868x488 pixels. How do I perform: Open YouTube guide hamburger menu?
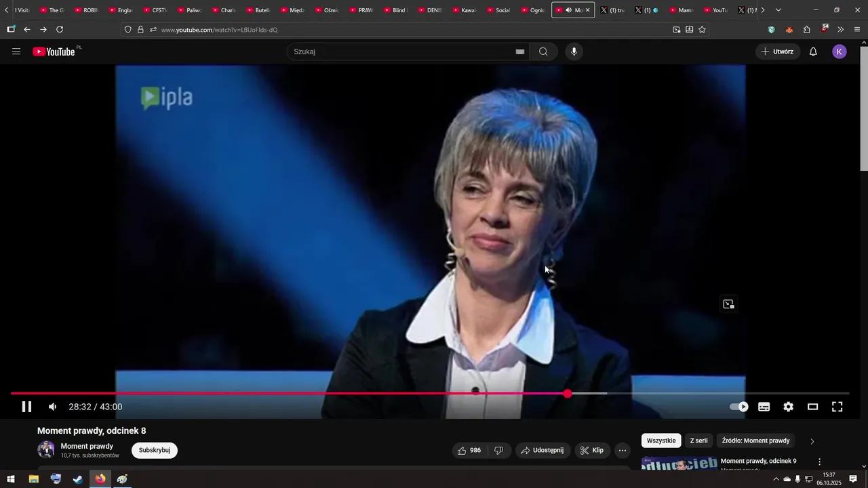tap(16, 52)
